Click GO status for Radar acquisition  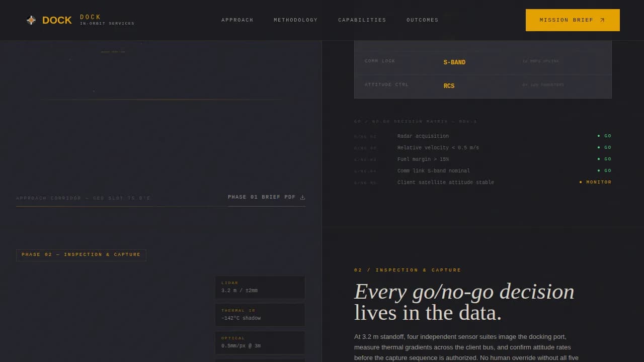click(604, 136)
